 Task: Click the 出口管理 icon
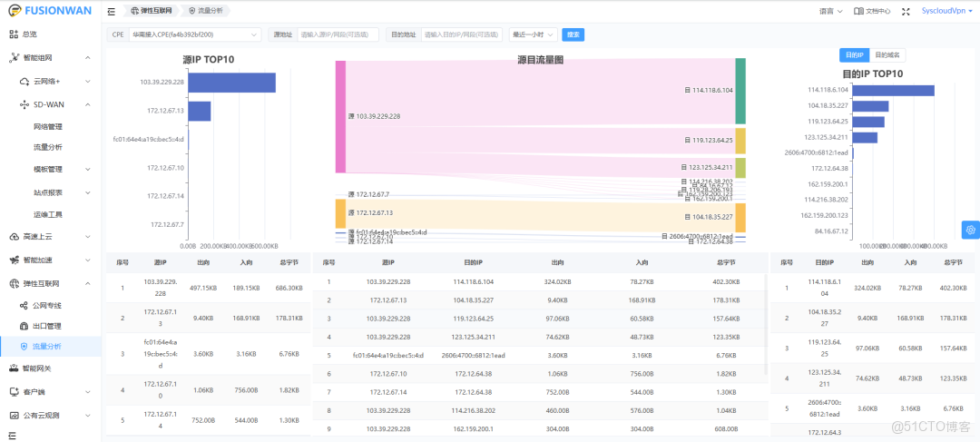click(24, 326)
